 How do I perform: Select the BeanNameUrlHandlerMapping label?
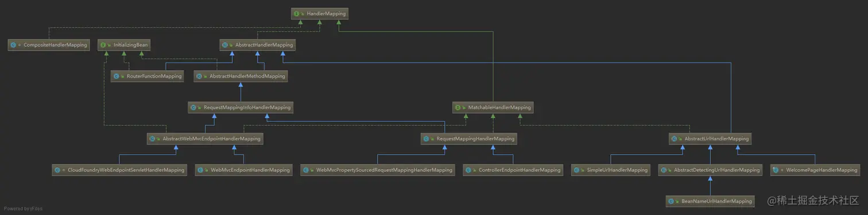[x=716, y=201]
